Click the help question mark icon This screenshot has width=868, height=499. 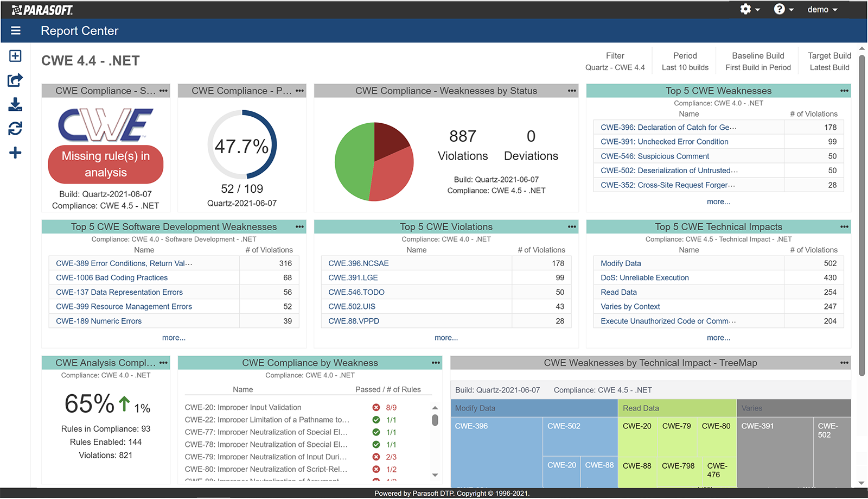(780, 9)
